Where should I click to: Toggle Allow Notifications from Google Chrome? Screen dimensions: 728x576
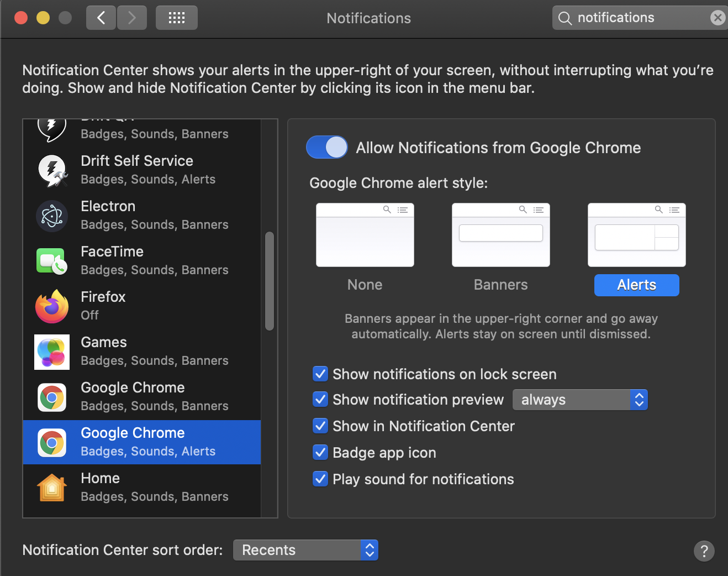327,148
